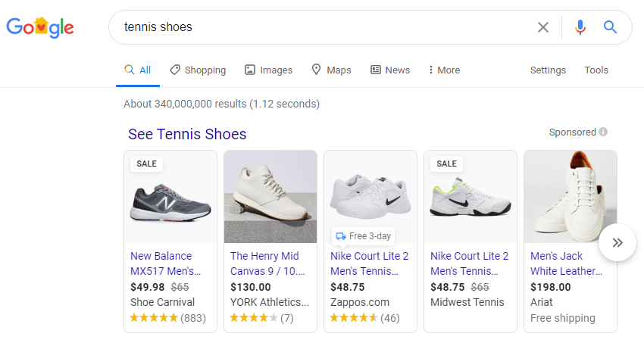Click the Free 3-day shipping badge

363,236
